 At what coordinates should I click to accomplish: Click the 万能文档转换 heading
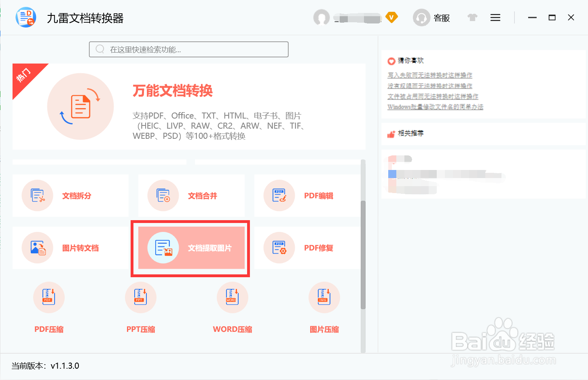(x=173, y=91)
